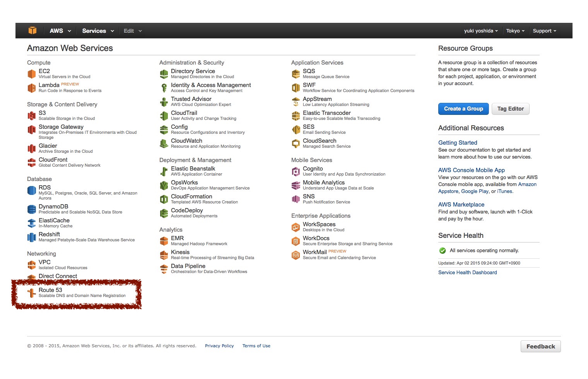588x379 pixels.
Task: Open the yuki yoshida account menu
Action: pyautogui.click(x=481, y=31)
